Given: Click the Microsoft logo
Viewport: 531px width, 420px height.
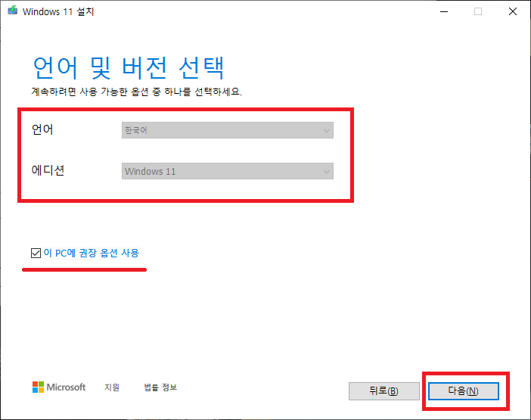Looking at the screenshot, I should pyautogui.click(x=59, y=387).
